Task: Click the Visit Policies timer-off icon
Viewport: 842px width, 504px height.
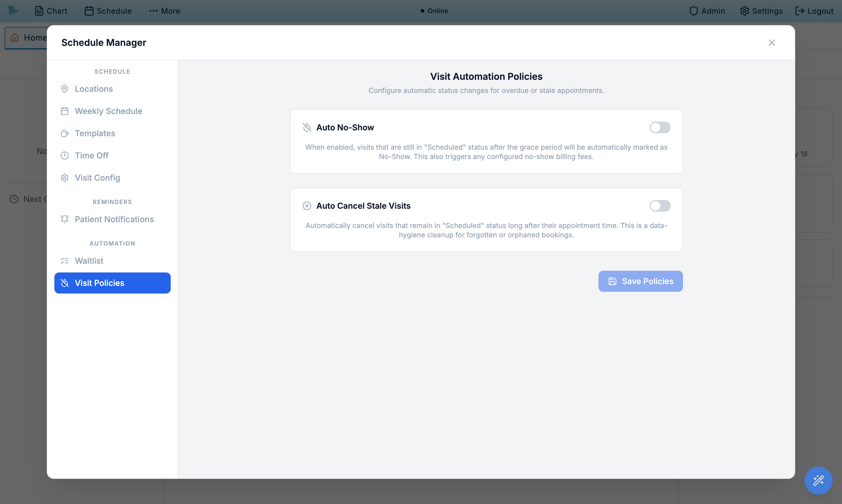Action: [65, 283]
